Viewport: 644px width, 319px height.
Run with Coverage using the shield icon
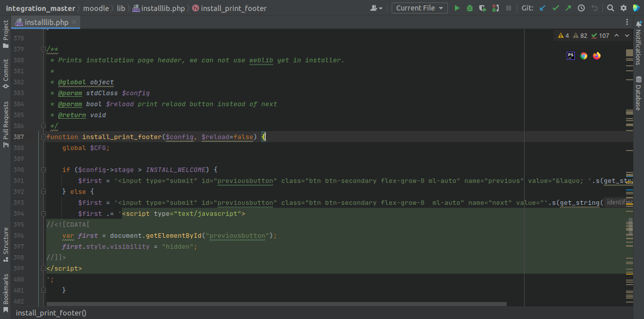tap(483, 8)
